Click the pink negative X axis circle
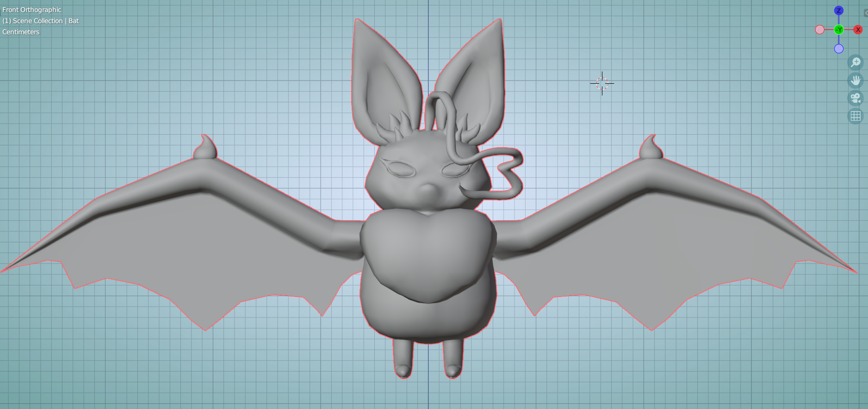The width and height of the screenshot is (868, 409). 820,30
